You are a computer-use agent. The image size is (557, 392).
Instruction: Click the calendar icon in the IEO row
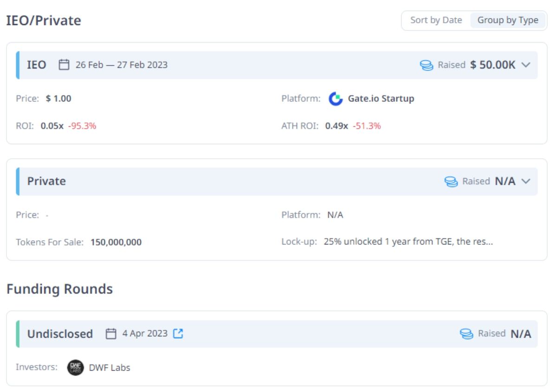[x=64, y=65]
